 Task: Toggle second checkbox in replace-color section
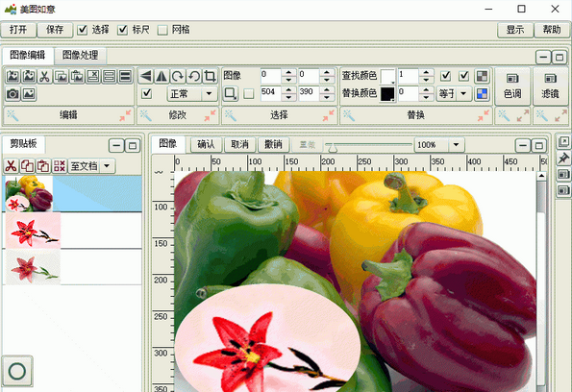[463, 76]
